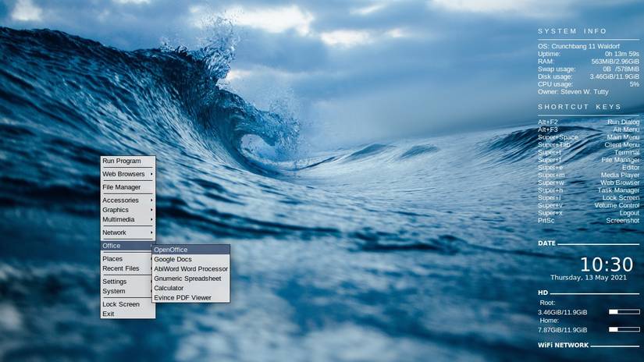Click the RAM usage 563MiB/2.96GiB
Image resolution: width=644 pixels, height=362 pixels.
[615, 62]
